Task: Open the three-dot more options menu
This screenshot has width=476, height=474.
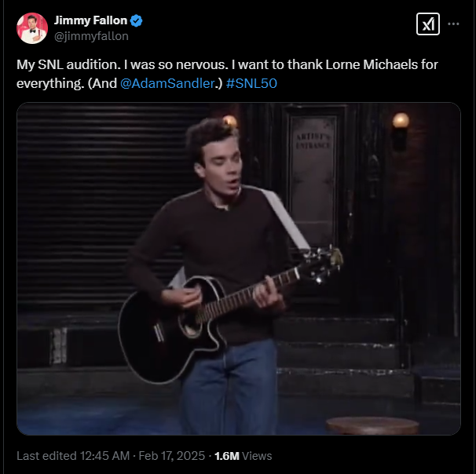Action: coord(453,24)
